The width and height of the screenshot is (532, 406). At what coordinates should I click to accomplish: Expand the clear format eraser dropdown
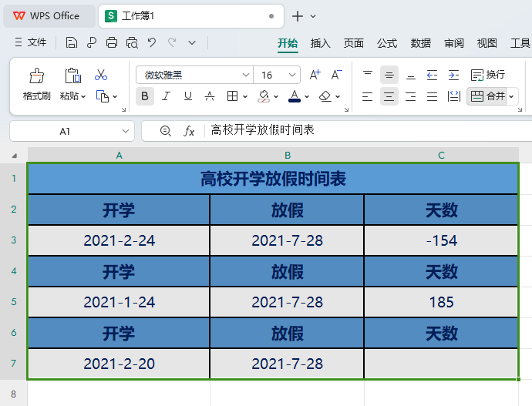(x=338, y=96)
